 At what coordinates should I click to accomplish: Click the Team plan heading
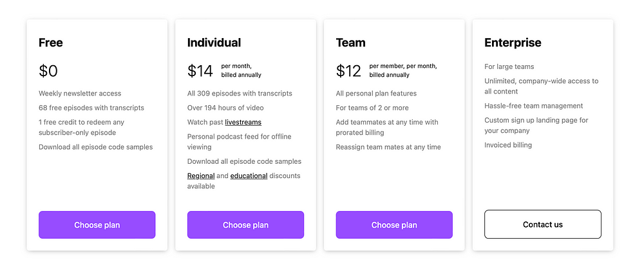350,43
